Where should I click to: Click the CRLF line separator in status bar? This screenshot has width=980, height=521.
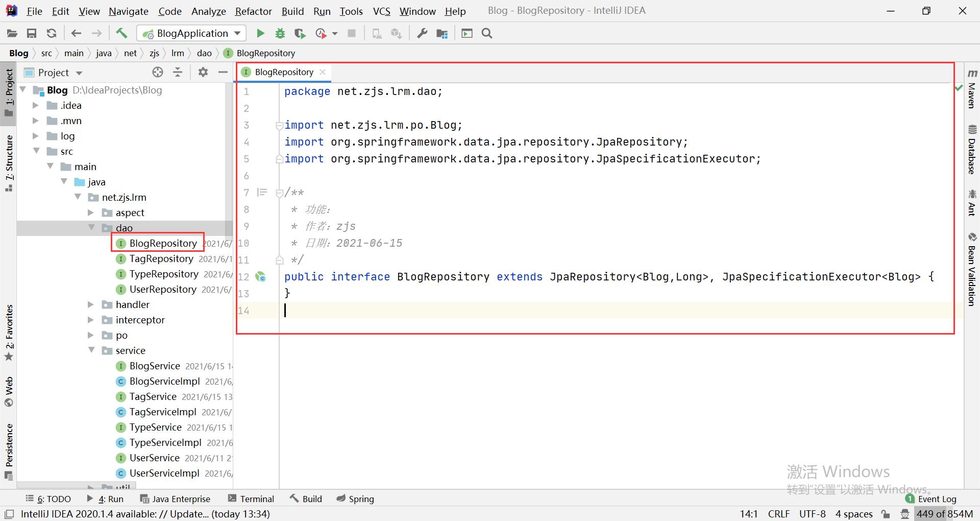[778, 514]
